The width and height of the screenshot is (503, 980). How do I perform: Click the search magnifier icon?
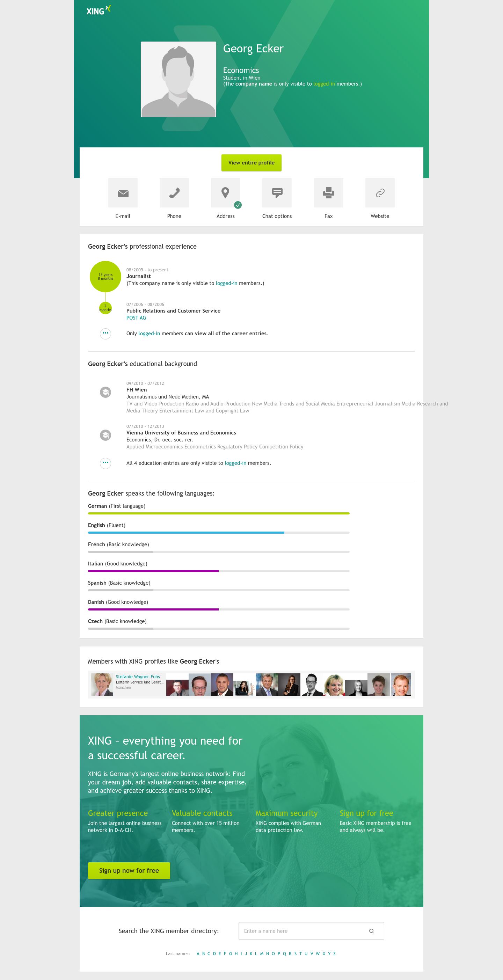(372, 931)
